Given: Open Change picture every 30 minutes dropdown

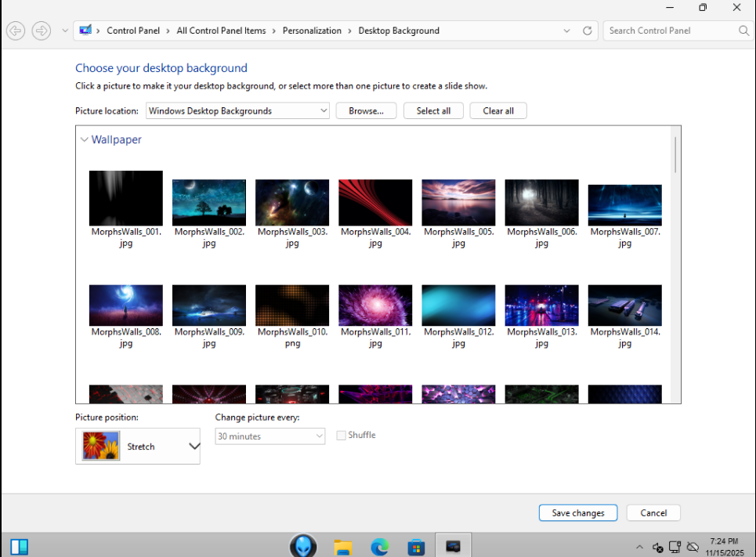Looking at the screenshot, I should [x=269, y=436].
